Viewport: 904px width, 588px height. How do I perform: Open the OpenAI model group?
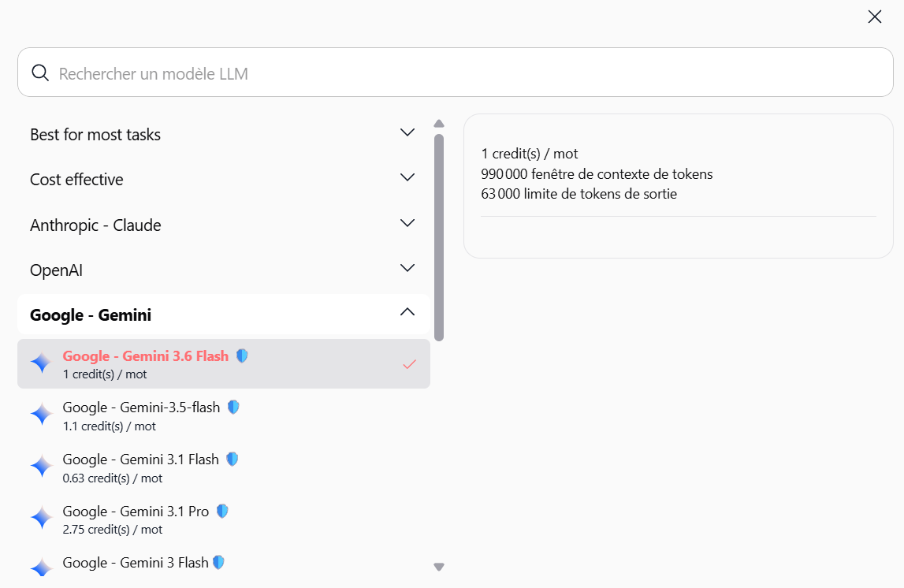[224, 270]
